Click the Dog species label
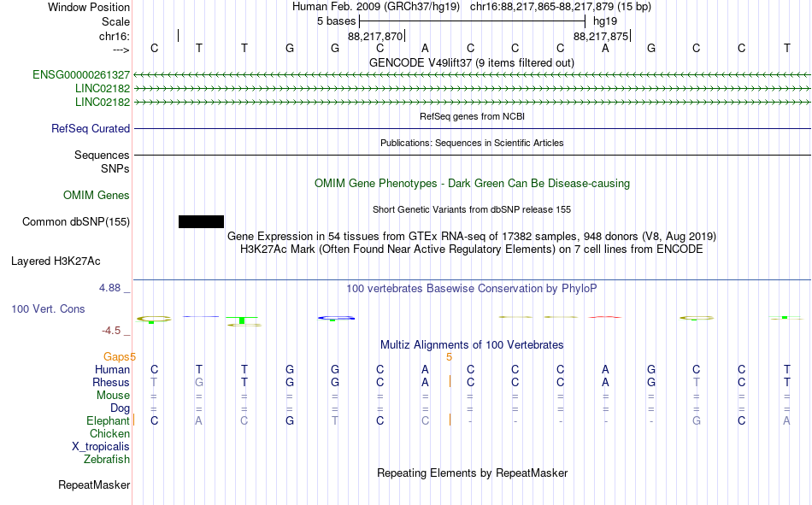Viewport: 812px width, 505px height. pyautogui.click(x=121, y=408)
